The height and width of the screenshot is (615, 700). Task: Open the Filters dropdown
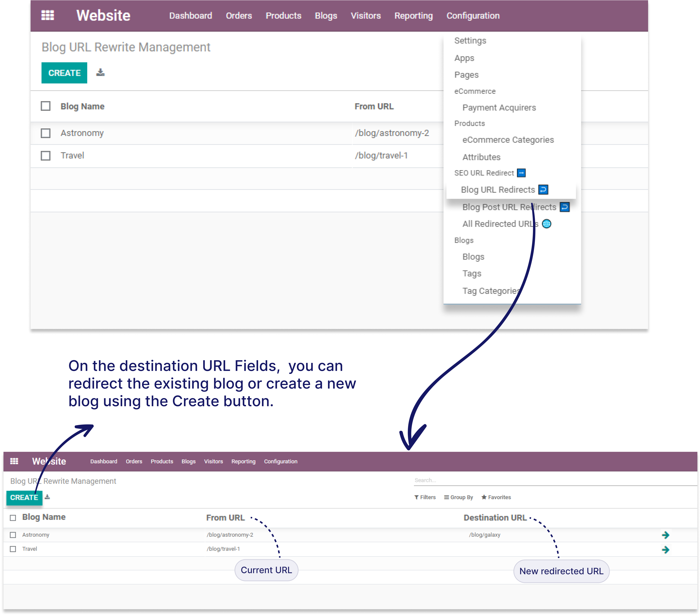425,497
